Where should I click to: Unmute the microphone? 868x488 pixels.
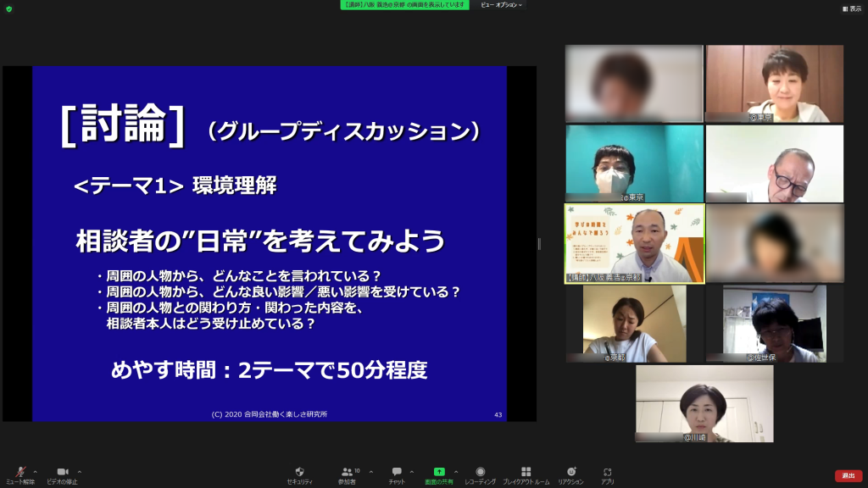20,473
